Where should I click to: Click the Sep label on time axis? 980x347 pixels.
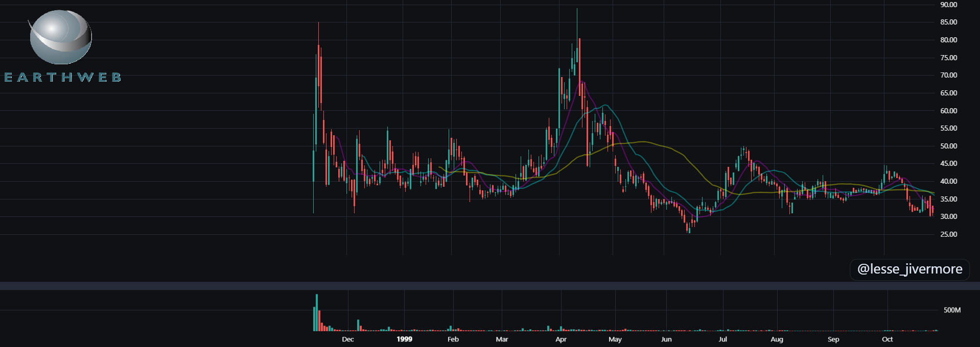click(x=833, y=339)
